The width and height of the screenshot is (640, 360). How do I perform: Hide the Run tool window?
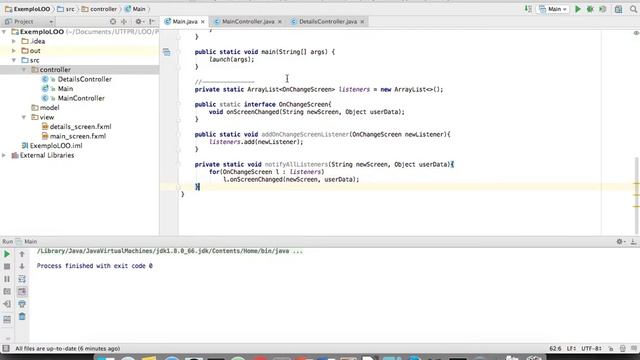click(633, 242)
